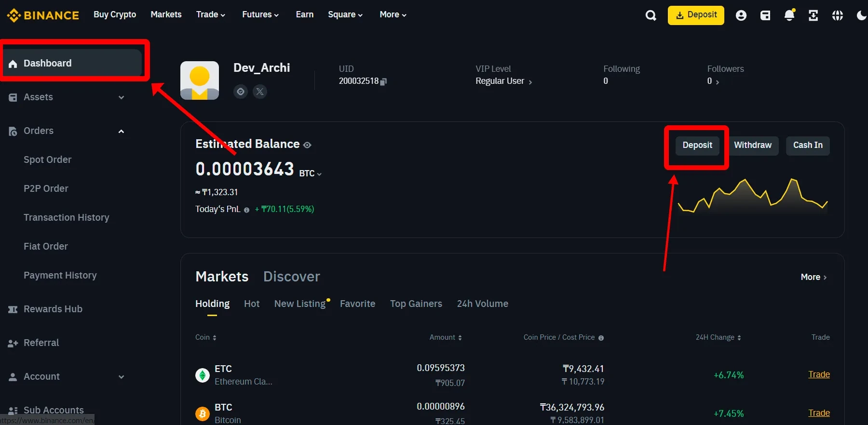The height and width of the screenshot is (425, 868).
Task: Collapse the Orders sidebar section
Action: [x=121, y=131]
